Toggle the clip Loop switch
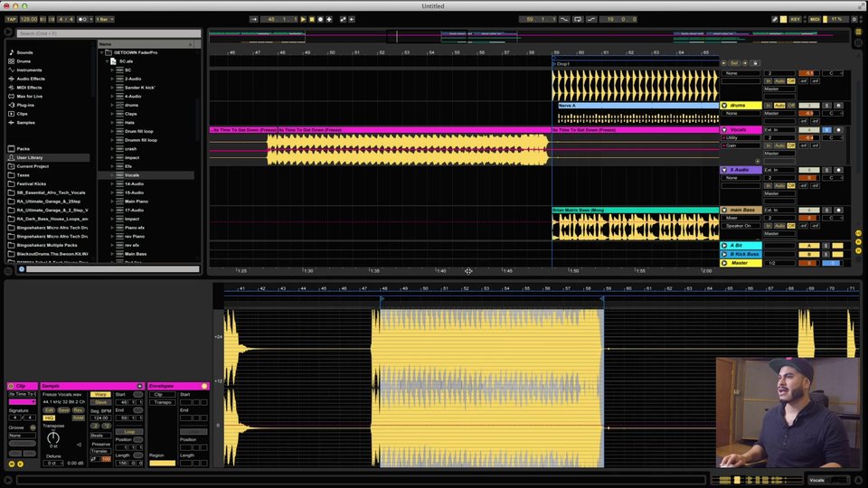Image resolution: width=868 pixels, height=488 pixels. [x=129, y=432]
